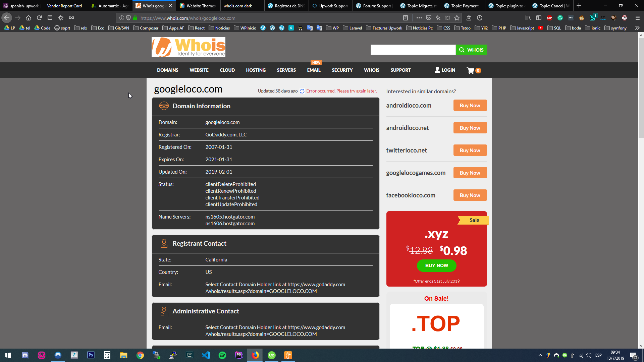Focus the whois domain search field
This screenshot has height=362, width=644.
click(x=413, y=50)
